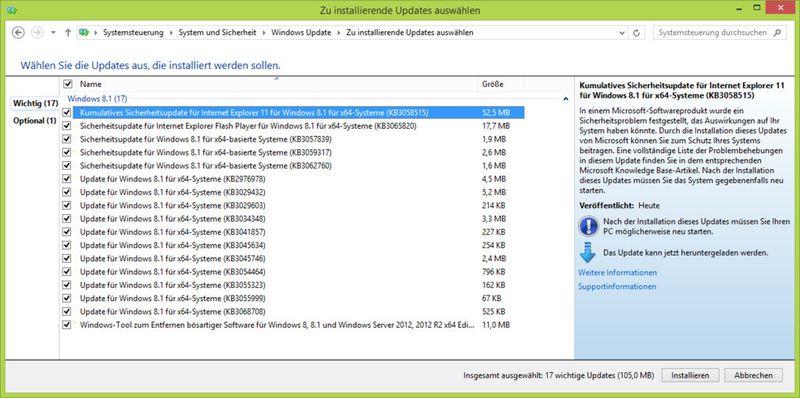This screenshot has height=398, width=800.
Task: Uncheck update KB3045634 checkbox
Action: [67, 245]
